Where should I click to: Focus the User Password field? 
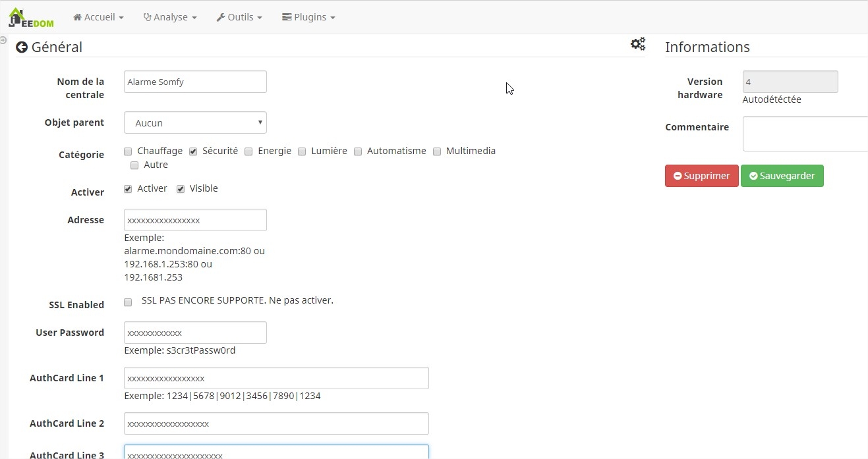[x=195, y=333]
